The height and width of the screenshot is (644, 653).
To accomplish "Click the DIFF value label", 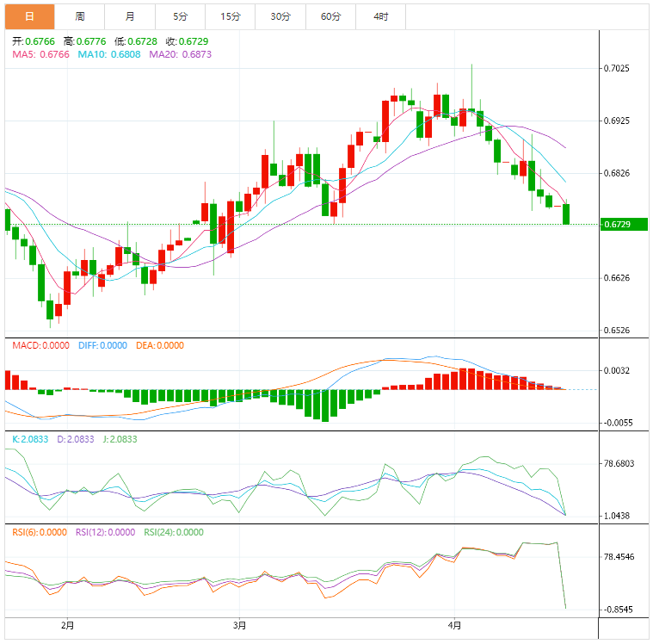I will [102, 346].
